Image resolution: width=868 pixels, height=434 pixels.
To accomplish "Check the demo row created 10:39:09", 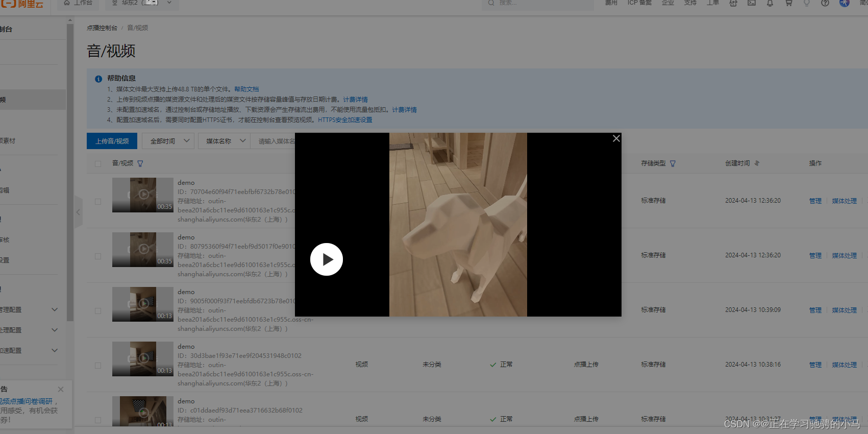I will (x=98, y=311).
